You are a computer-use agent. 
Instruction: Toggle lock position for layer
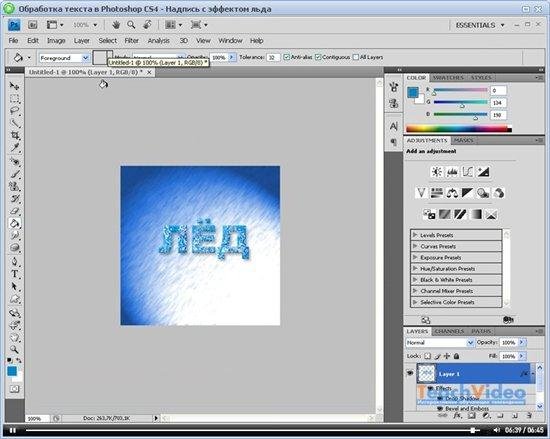[x=447, y=356]
